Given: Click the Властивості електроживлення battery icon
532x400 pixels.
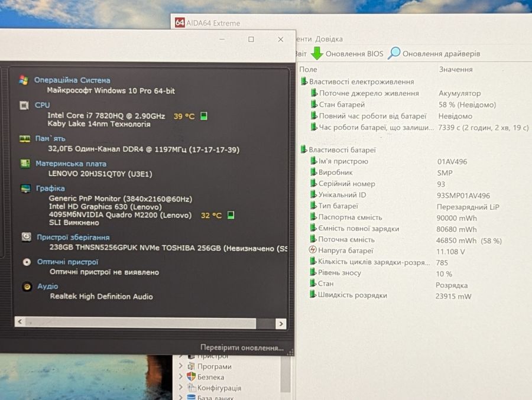Looking at the screenshot, I should 304,82.
